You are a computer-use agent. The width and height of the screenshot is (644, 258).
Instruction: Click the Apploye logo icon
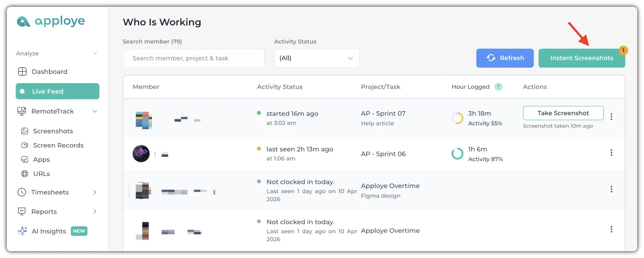click(24, 22)
